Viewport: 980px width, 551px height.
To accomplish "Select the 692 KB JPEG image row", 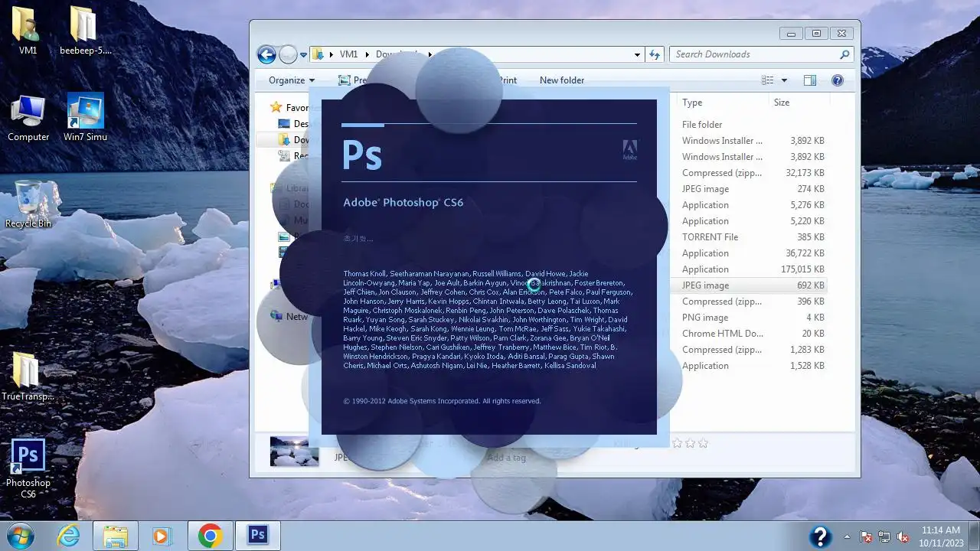I will tap(753, 285).
